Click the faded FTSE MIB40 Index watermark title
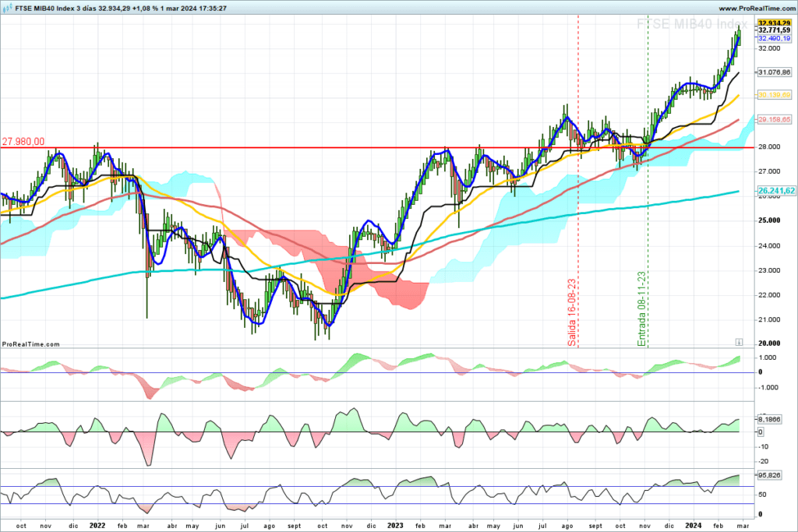This screenshot has height=532, width=798. click(692, 24)
